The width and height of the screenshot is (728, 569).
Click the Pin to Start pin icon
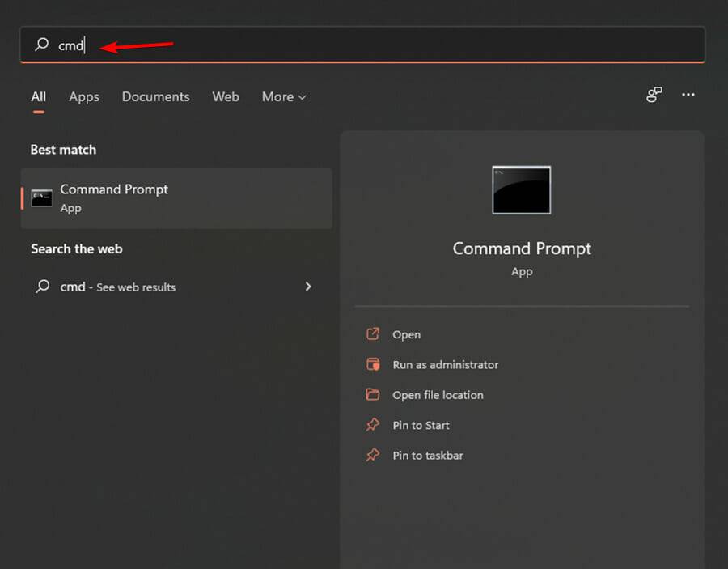click(x=373, y=425)
